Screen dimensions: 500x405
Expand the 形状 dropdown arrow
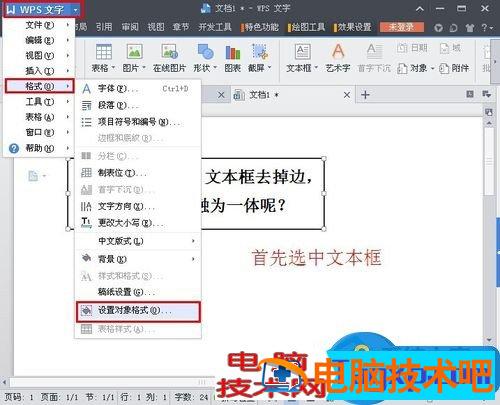(215, 68)
